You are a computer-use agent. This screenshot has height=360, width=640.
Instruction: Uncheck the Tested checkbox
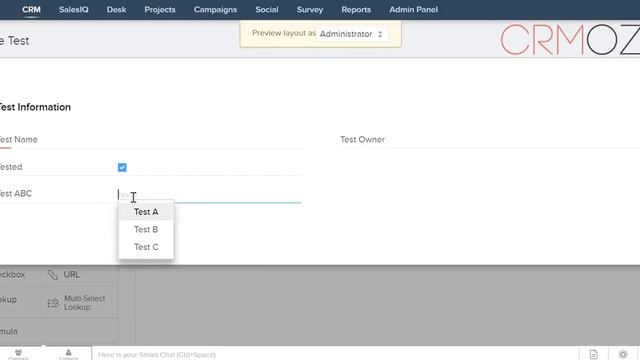pyautogui.click(x=122, y=167)
